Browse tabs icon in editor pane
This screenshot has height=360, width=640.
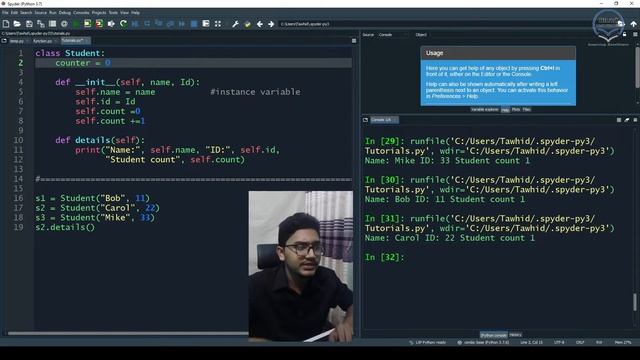tap(4, 41)
